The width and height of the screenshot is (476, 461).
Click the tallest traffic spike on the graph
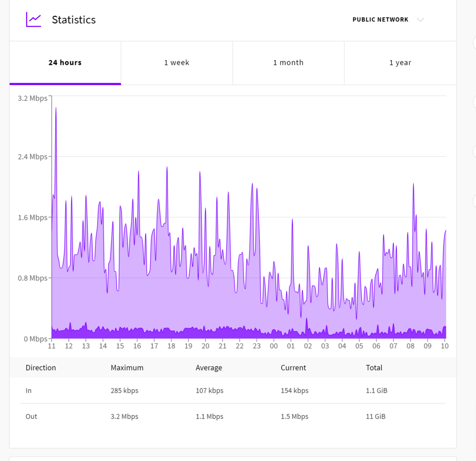[56, 109]
